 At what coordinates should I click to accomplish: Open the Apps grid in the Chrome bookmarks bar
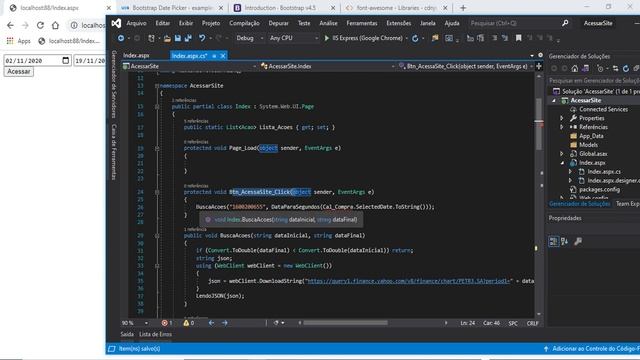19,41
